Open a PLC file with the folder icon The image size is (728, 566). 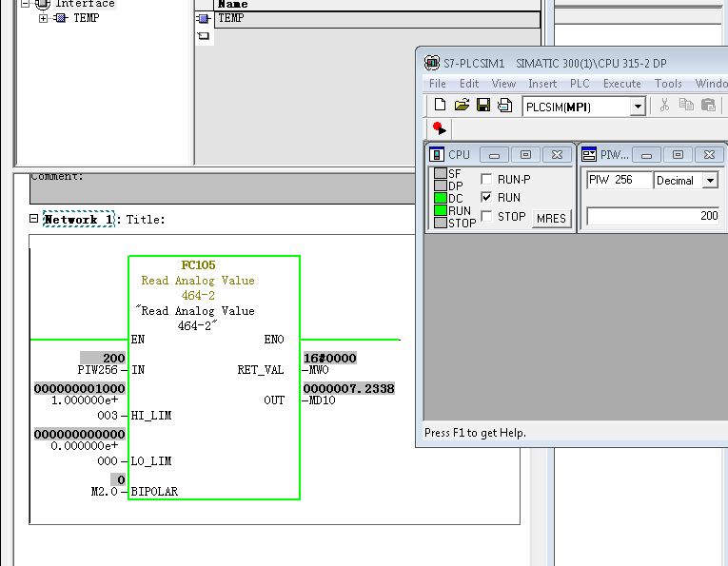(462, 106)
